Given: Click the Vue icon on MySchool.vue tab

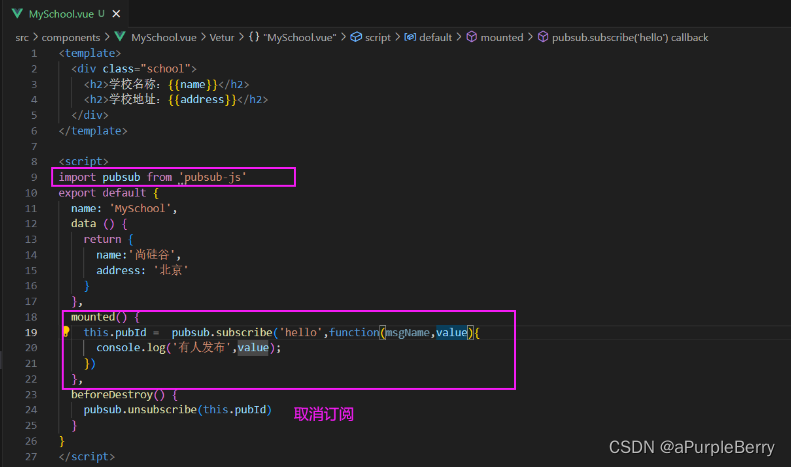Looking at the screenshot, I should (x=18, y=14).
